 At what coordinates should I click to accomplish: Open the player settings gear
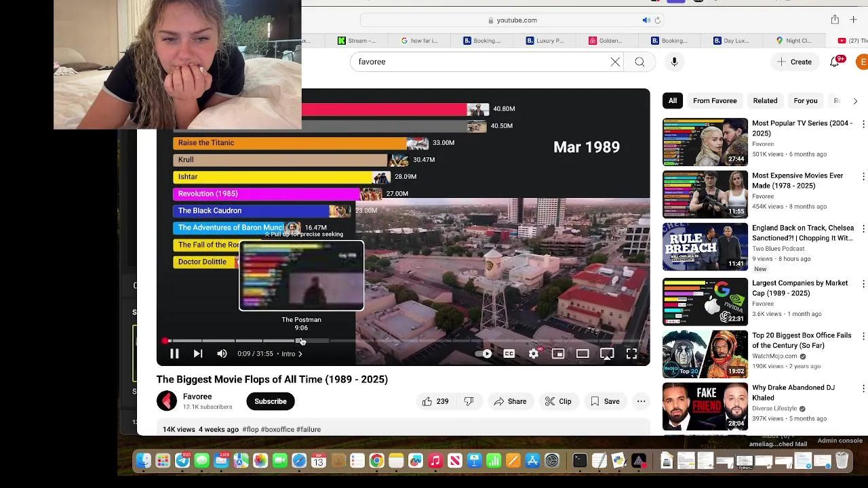pos(534,354)
